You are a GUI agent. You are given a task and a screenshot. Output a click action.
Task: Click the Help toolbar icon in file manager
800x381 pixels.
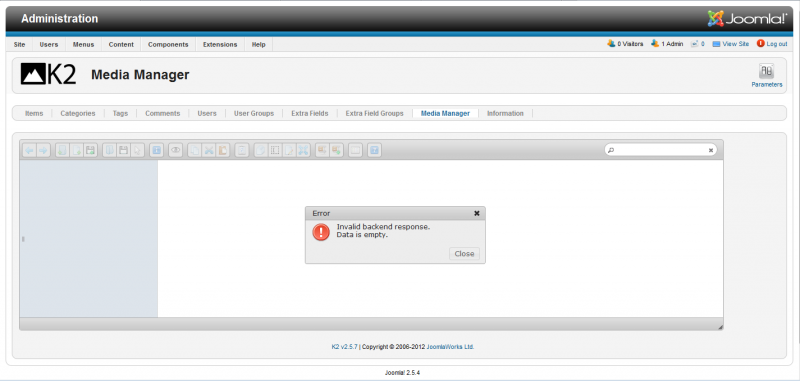click(374, 150)
